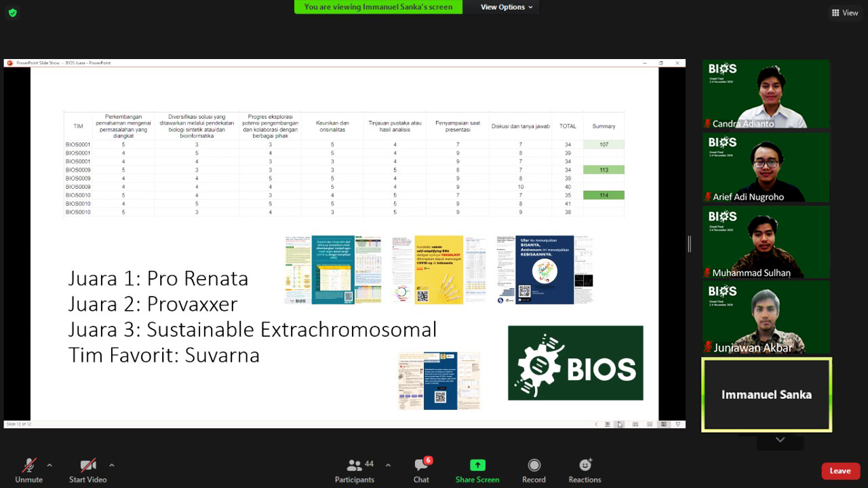The width and height of the screenshot is (868, 488).
Task: Click the participant count 44
Action: pos(369,464)
